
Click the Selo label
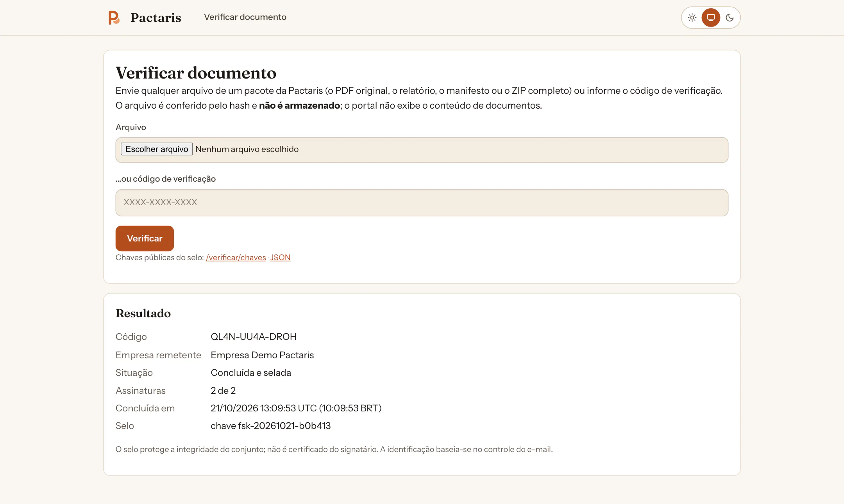(125, 426)
